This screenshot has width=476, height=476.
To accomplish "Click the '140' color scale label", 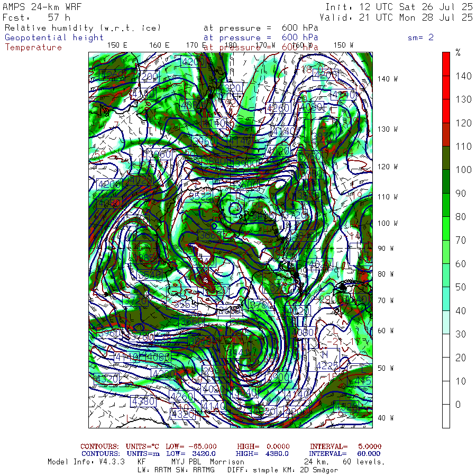I will [x=463, y=76].
